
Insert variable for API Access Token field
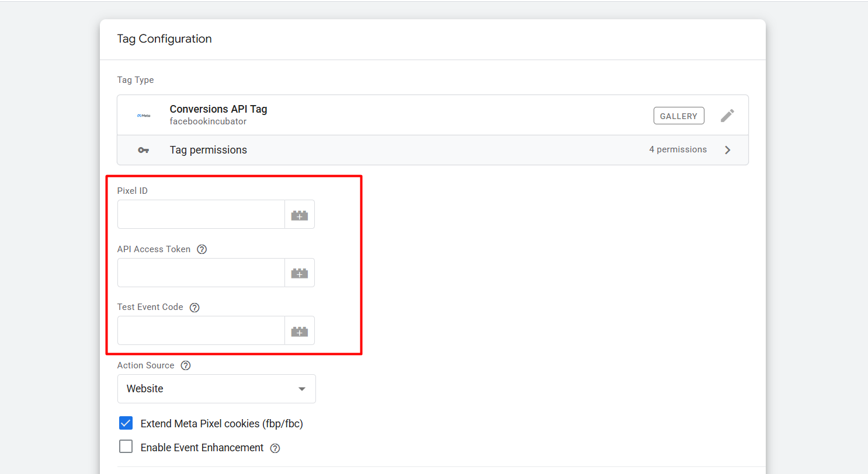pyautogui.click(x=299, y=273)
